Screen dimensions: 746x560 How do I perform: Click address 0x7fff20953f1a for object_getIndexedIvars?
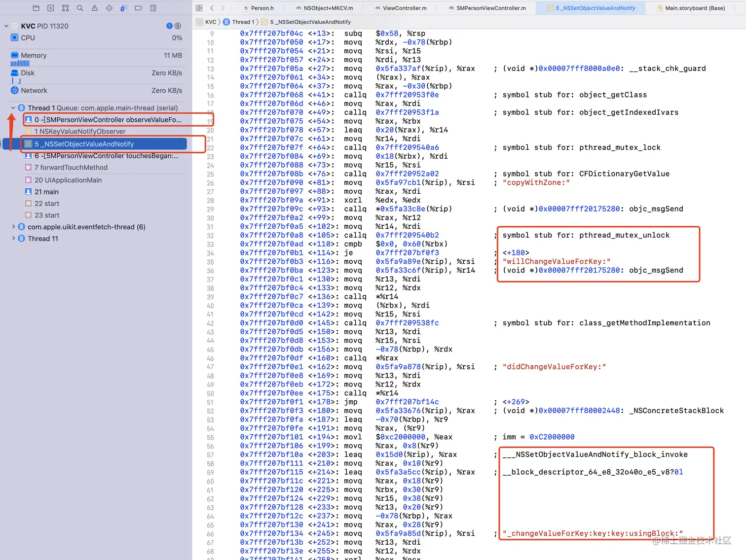pos(407,112)
